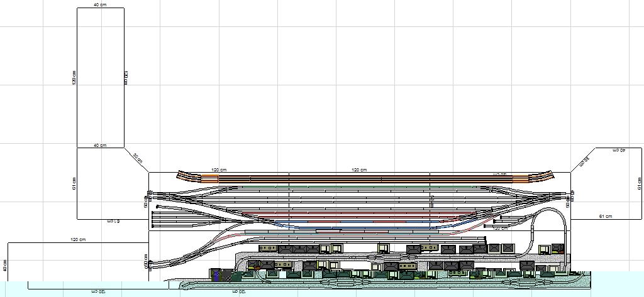Click the left diagonal 30 cm dimension label
Image resolution: width=644 pixels, height=297 pixels.
(x=136, y=158)
